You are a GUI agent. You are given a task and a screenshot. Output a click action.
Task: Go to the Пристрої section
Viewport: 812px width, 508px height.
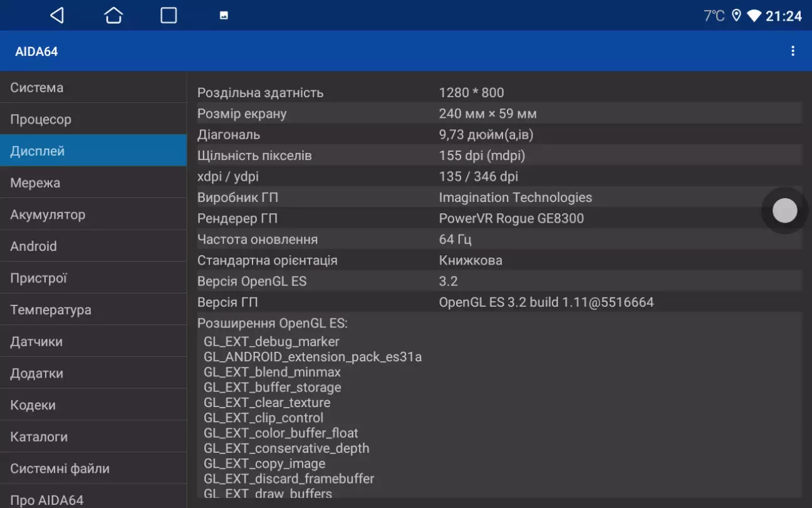(x=93, y=278)
